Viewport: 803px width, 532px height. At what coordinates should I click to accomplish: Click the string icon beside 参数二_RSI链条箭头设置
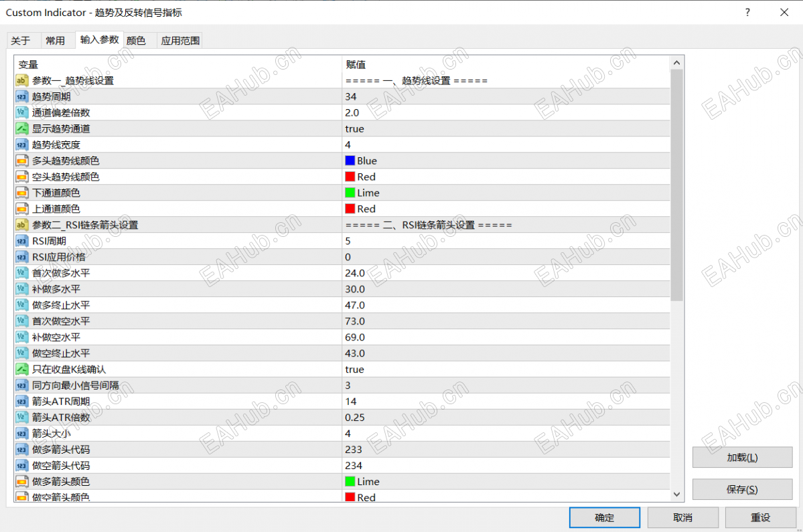pos(21,225)
